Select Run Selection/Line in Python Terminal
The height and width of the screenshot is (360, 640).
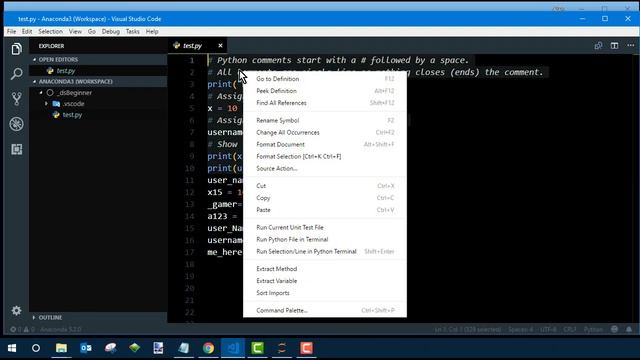[x=325, y=251]
